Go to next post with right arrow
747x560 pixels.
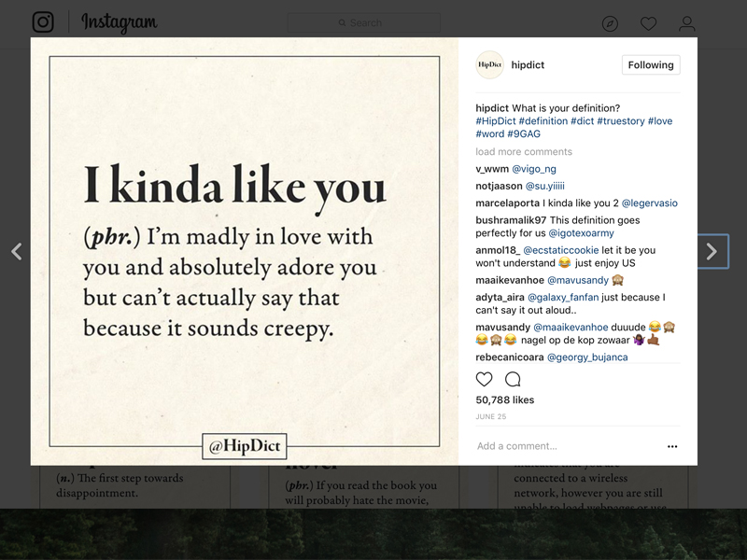pyautogui.click(x=712, y=251)
